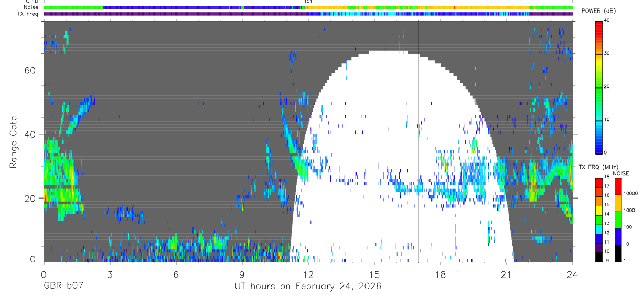Click the '40' power colorbar tick label
The image size is (644, 297).
608,21
